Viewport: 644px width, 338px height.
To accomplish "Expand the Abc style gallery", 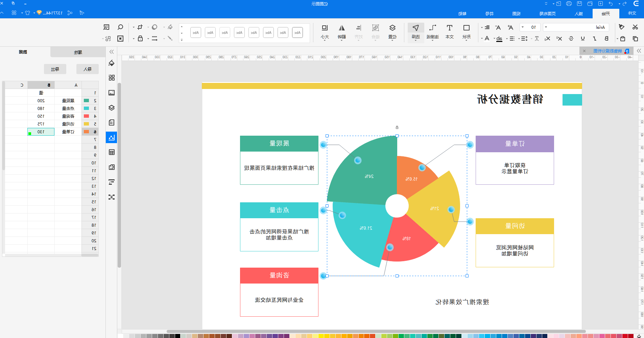I will tap(182, 40).
